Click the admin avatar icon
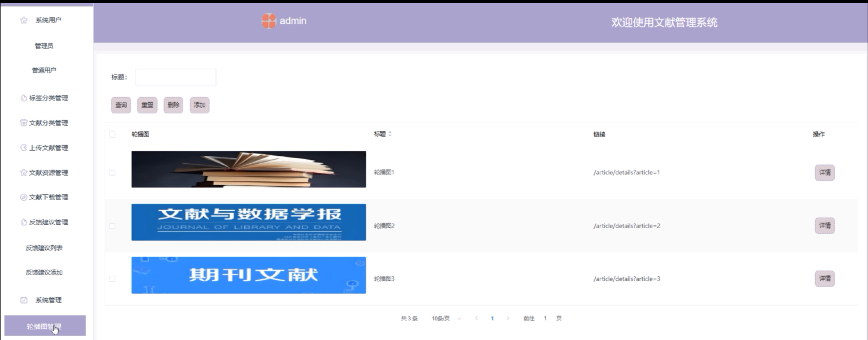The width and height of the screenshot is (868, 340). pos(269,21)
